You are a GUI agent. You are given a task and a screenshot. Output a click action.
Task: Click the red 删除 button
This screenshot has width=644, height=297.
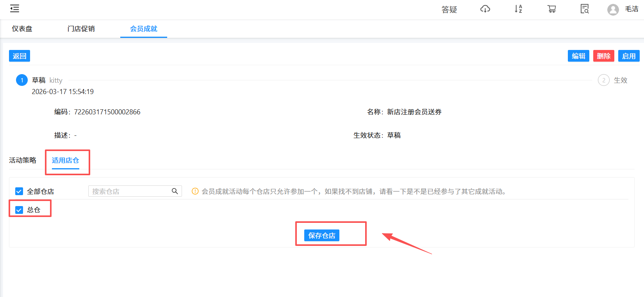(x=603, y=56)
